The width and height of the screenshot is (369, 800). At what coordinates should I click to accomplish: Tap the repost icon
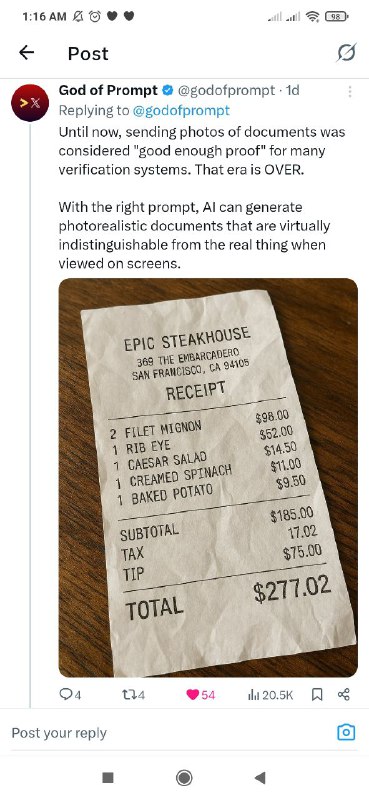click(x=132, y=694)
